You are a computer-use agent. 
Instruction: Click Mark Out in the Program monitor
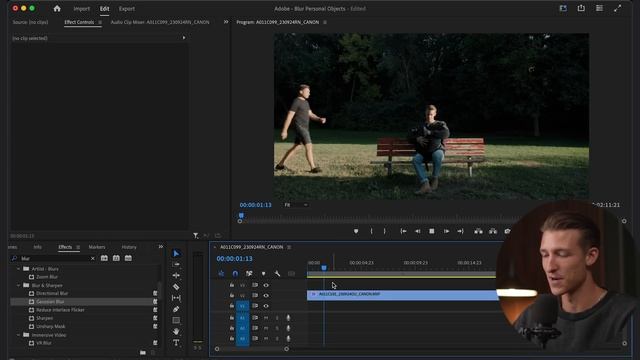(384, 231)
